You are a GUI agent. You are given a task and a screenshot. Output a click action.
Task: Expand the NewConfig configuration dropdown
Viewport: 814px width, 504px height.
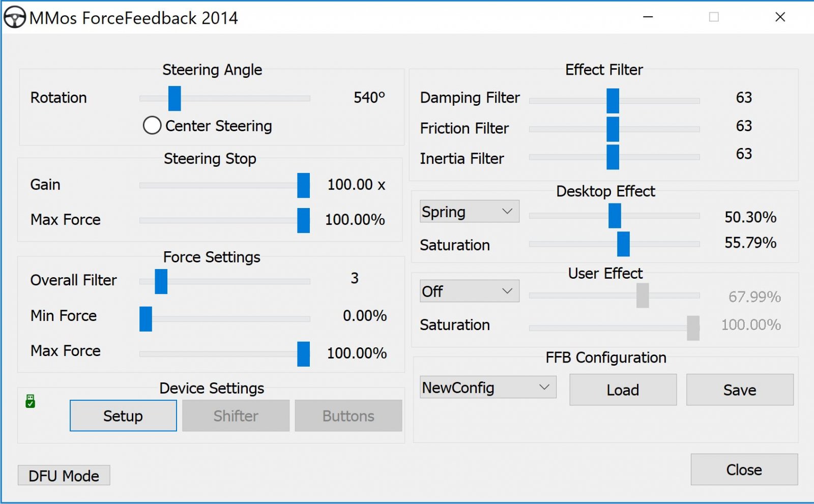(x=488, y=387)
